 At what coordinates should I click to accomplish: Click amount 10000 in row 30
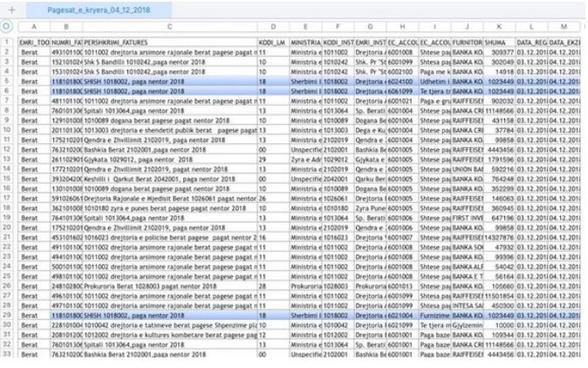pyautogui.click(x=499, y=325)
